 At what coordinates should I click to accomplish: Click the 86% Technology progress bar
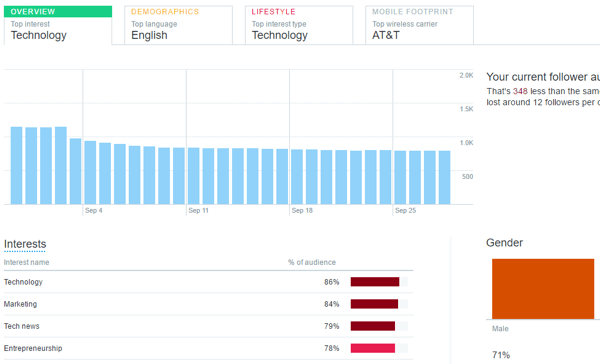click(x=379, y=282)
